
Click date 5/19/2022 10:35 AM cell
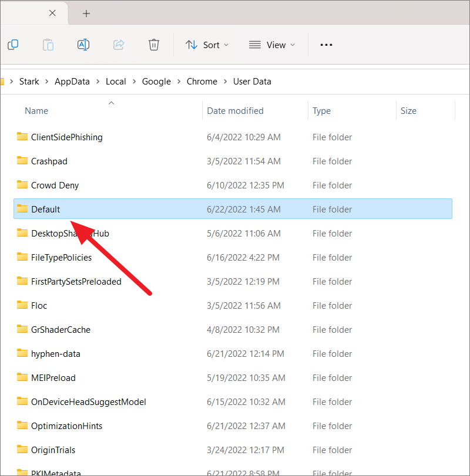246,377
